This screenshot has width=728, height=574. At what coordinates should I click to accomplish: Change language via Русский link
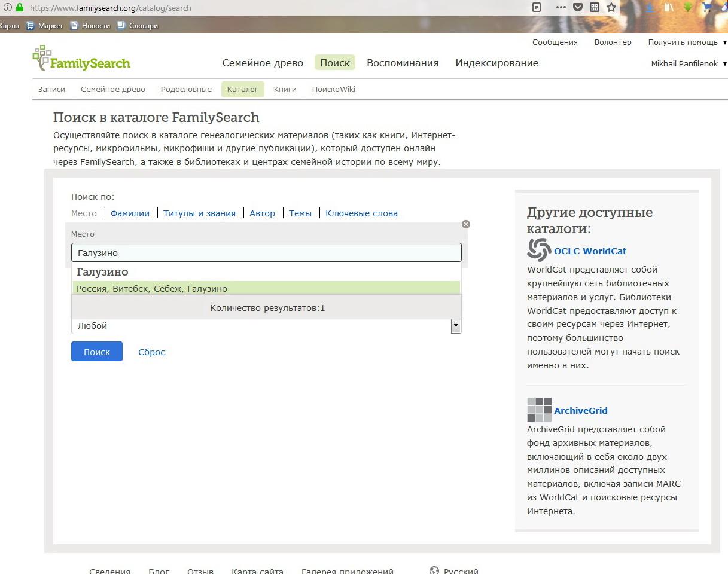461,572
